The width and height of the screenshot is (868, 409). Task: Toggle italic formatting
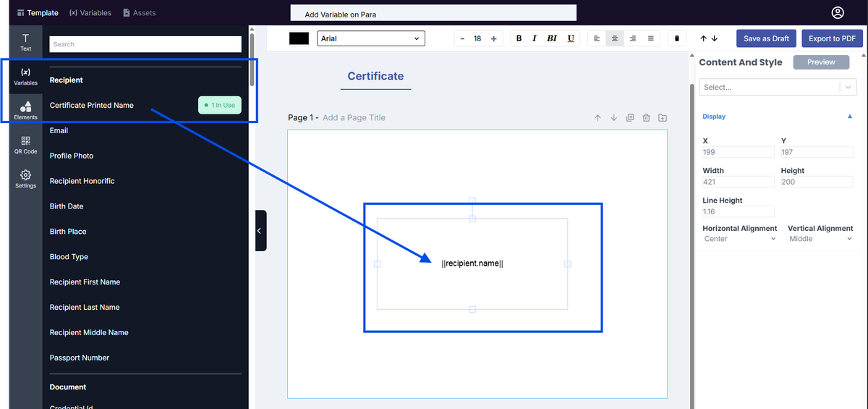pyautogui.click(x=535, y=38)
